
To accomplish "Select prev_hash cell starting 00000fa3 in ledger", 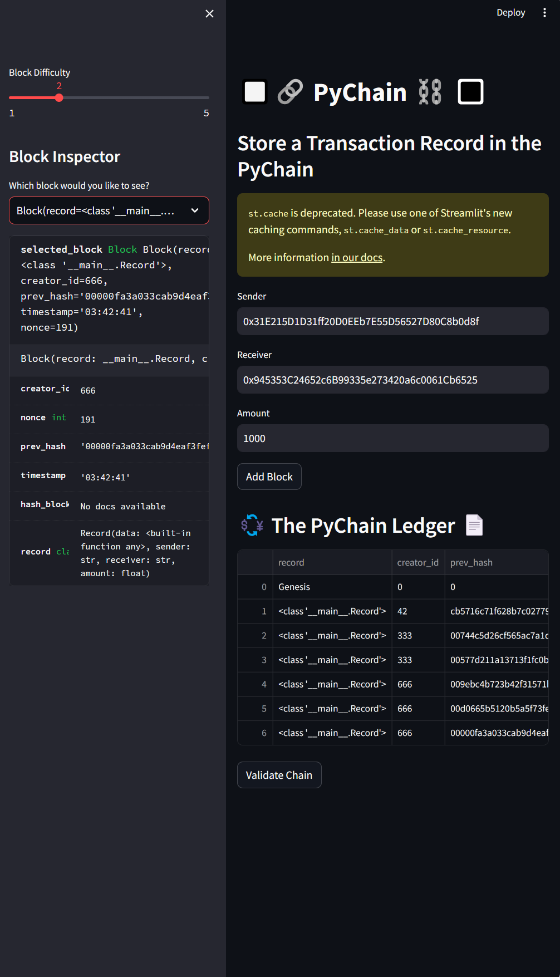I will (497, 733).
